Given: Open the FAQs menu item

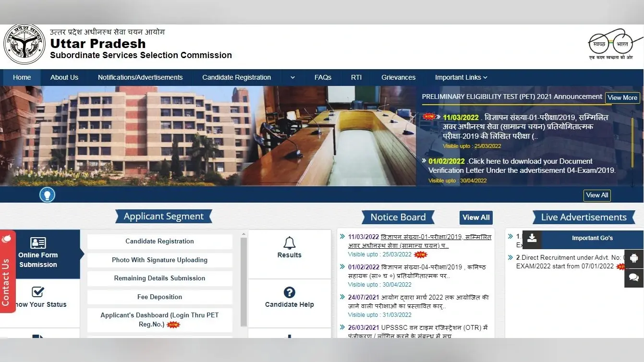Looking at the screenshot, I should pyautogui.click(x=323, y=77).
